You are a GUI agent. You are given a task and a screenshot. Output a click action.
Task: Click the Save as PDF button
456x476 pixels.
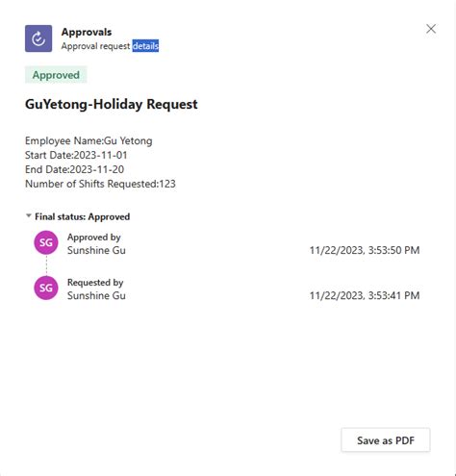386,440
